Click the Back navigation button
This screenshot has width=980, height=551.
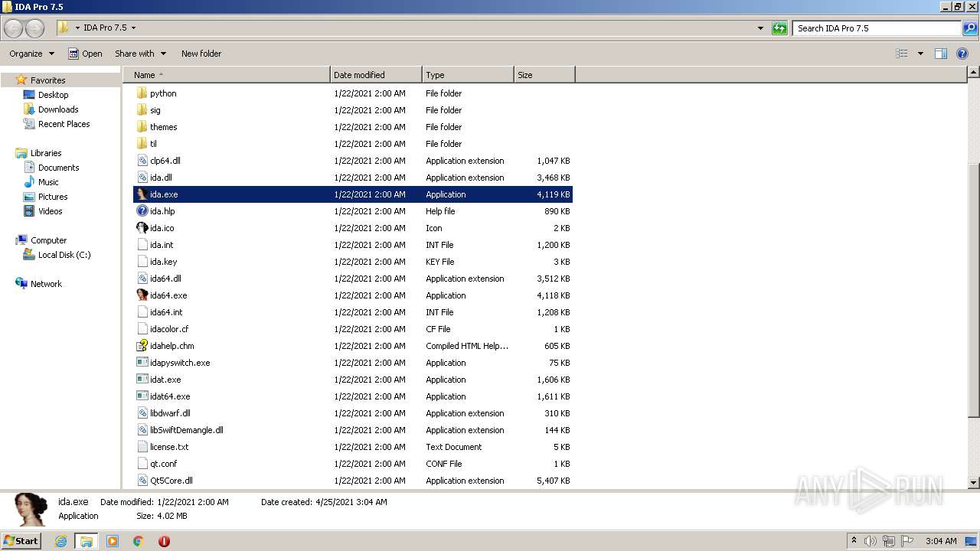pos(14,28)
